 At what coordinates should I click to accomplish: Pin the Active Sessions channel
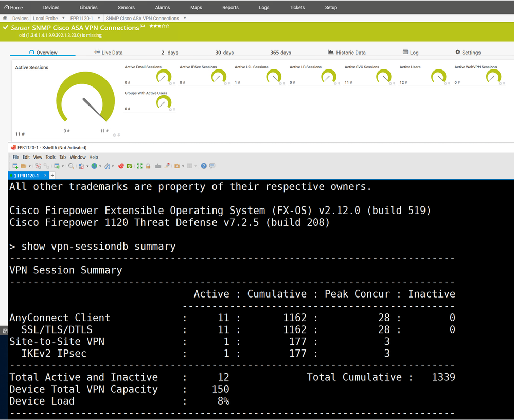pyautogui.click(x=119, y=135)
